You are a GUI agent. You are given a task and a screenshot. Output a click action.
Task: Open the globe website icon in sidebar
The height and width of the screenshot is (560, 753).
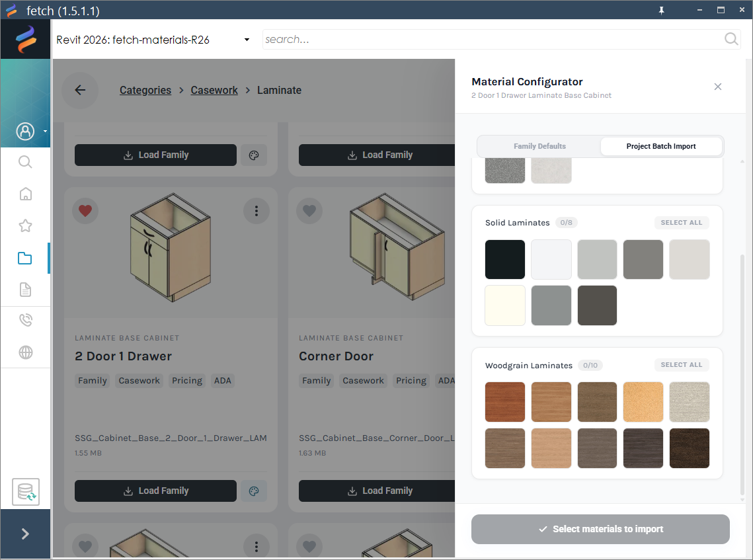pos(25,352)
